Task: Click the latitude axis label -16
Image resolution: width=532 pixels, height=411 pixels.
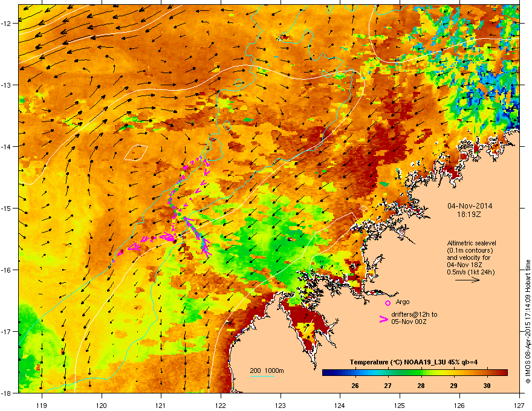Action: pyautogui.click(x=6, y=270)
